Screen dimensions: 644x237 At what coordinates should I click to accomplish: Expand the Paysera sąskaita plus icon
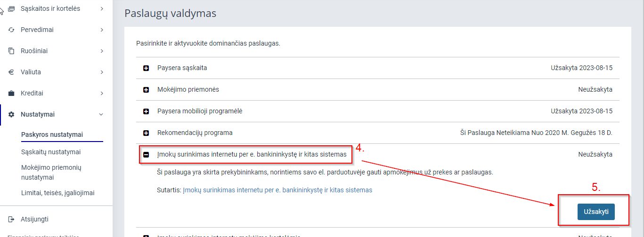click(146, 68)
